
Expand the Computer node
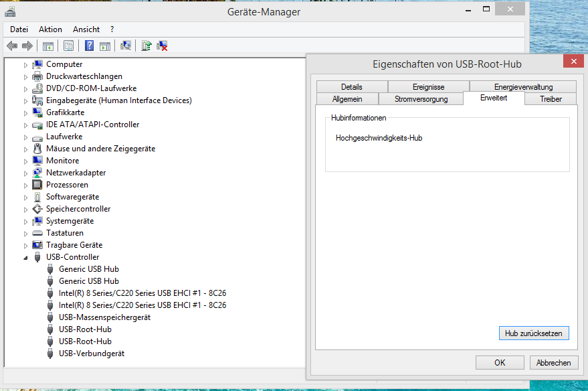(x=25, y=65)
